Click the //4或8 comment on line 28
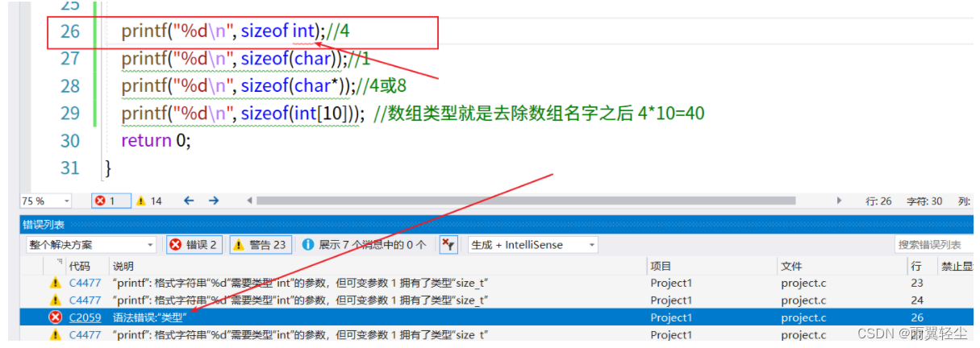Screen dimensions: 980x348 point(382,86)
